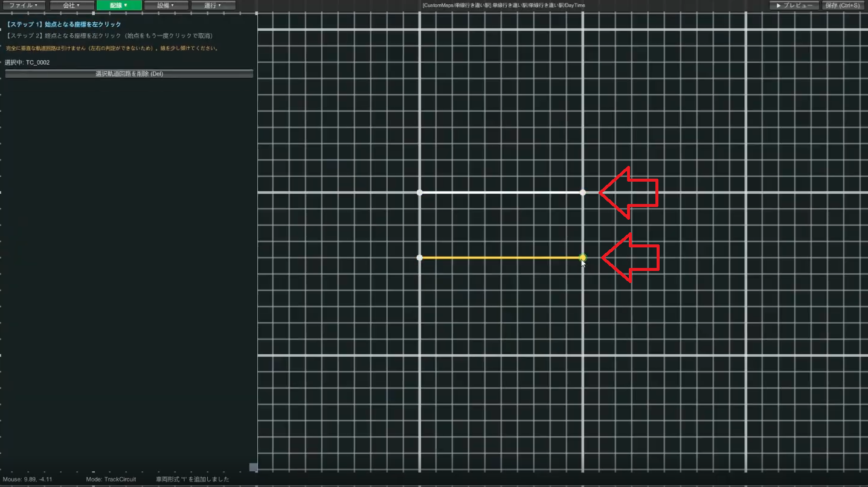
Task: Click the yellow line's left end node
Action: [420, 258]
